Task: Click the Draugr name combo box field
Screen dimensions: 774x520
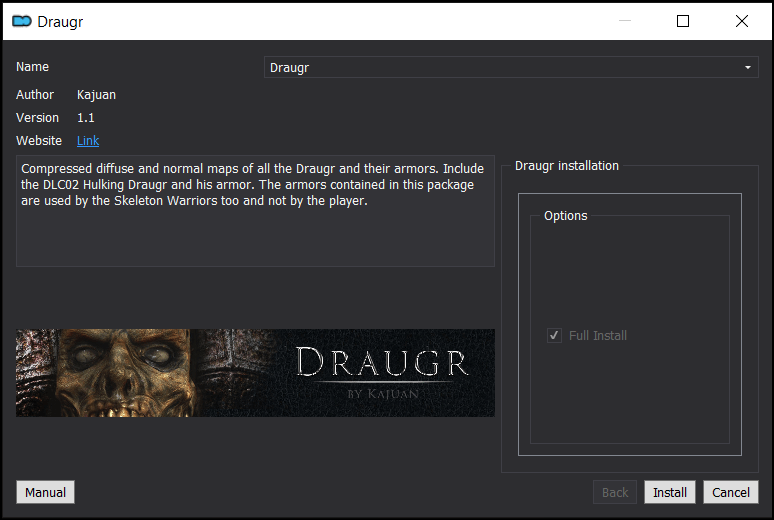Action: (511, 67)
